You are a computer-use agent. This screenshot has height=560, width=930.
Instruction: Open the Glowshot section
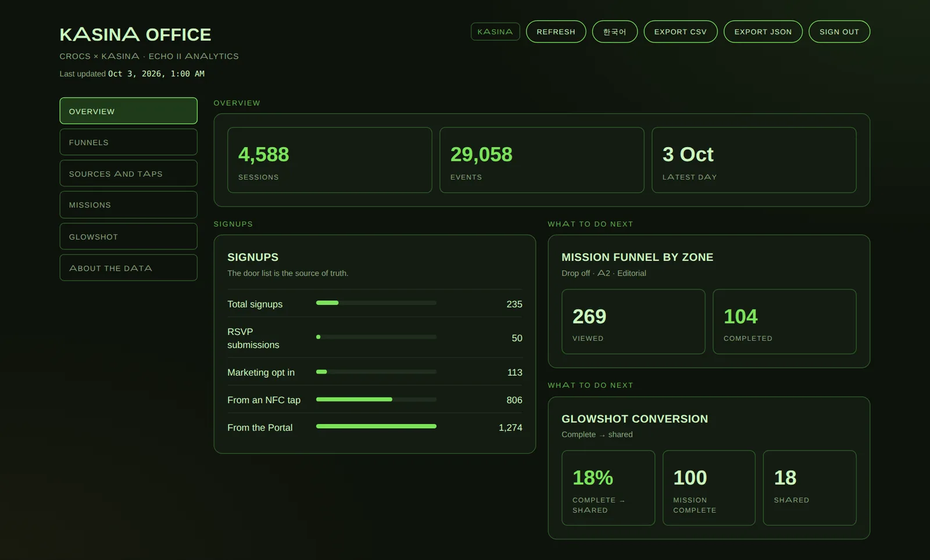[128, 237]
